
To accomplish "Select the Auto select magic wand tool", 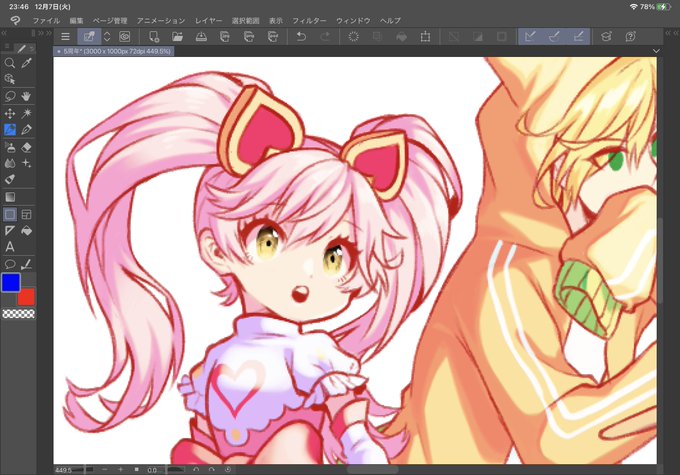I will tap(26, 113).
